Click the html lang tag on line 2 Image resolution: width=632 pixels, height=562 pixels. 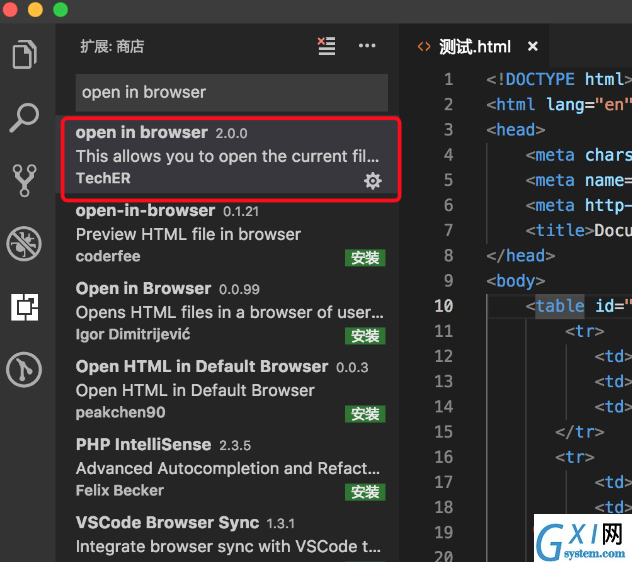point(559,104)
